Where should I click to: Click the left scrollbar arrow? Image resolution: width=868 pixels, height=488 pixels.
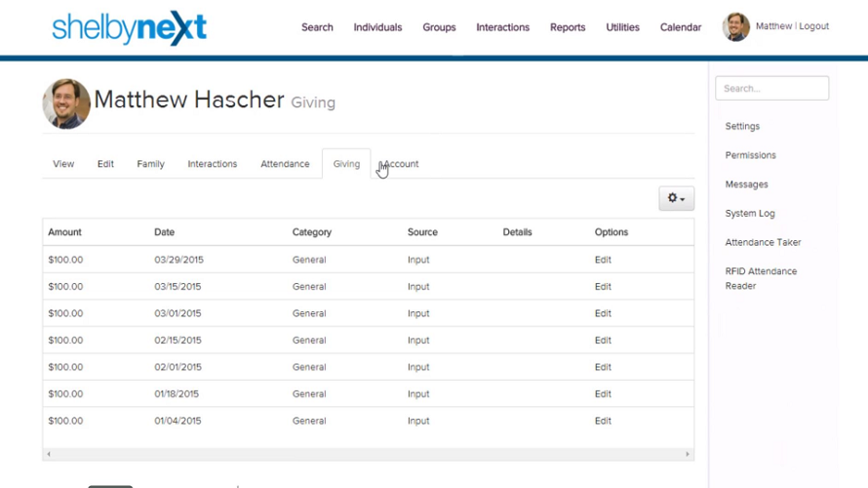tap(49, 454)
